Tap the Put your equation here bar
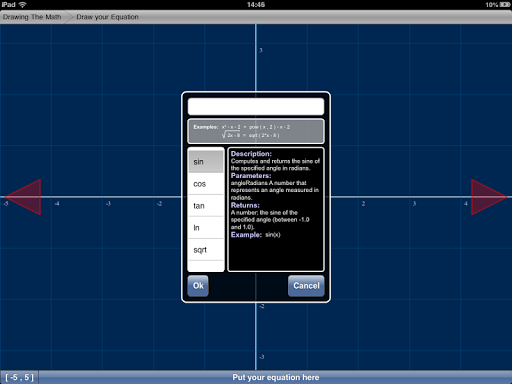Image resolution: width=512 pixels, height=384 pixels. click(x=276, y=377)
